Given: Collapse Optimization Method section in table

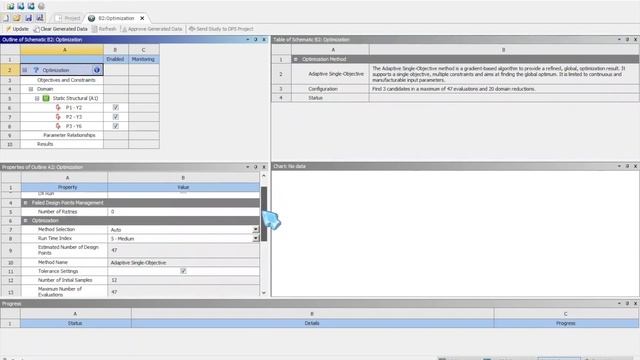Looking at the screenshot, I should coord(296,59).
